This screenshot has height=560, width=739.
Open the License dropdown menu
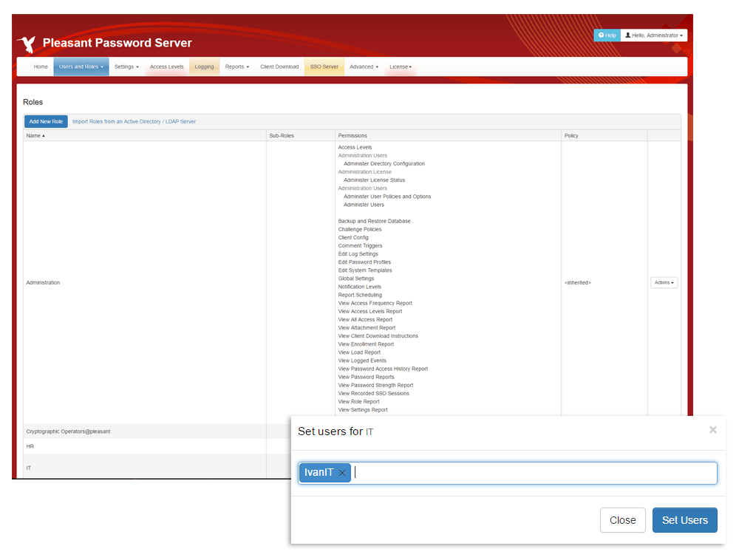[401, 66]
